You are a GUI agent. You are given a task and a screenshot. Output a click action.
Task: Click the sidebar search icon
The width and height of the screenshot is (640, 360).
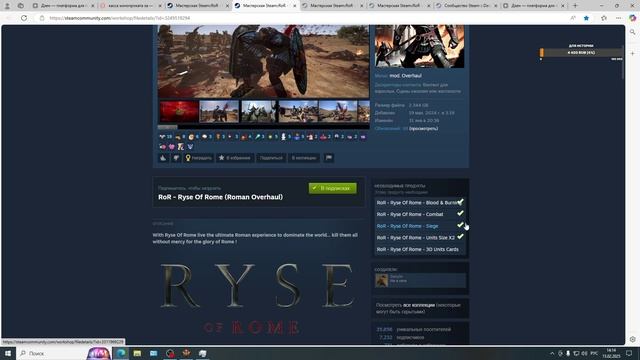point(633,31)
